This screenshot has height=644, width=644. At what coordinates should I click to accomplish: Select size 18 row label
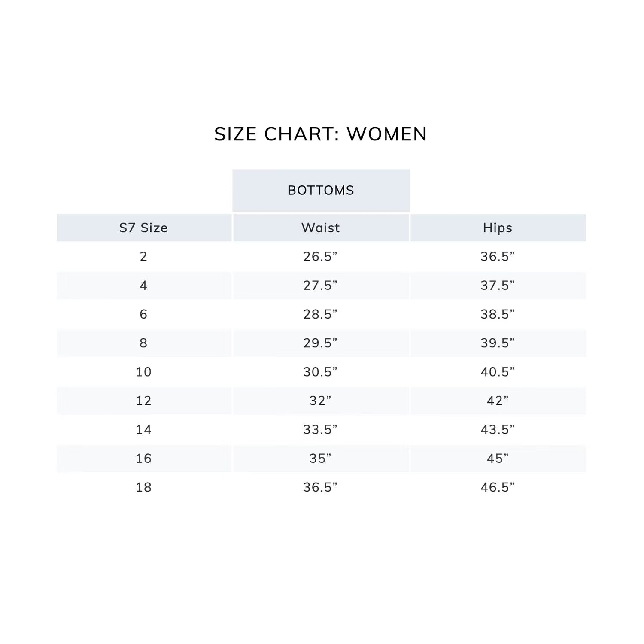(x=143, y=487)
